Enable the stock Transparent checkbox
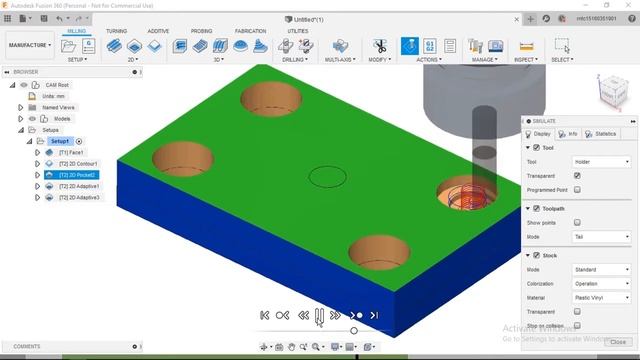640x360 pixels. tap(577, 311)
